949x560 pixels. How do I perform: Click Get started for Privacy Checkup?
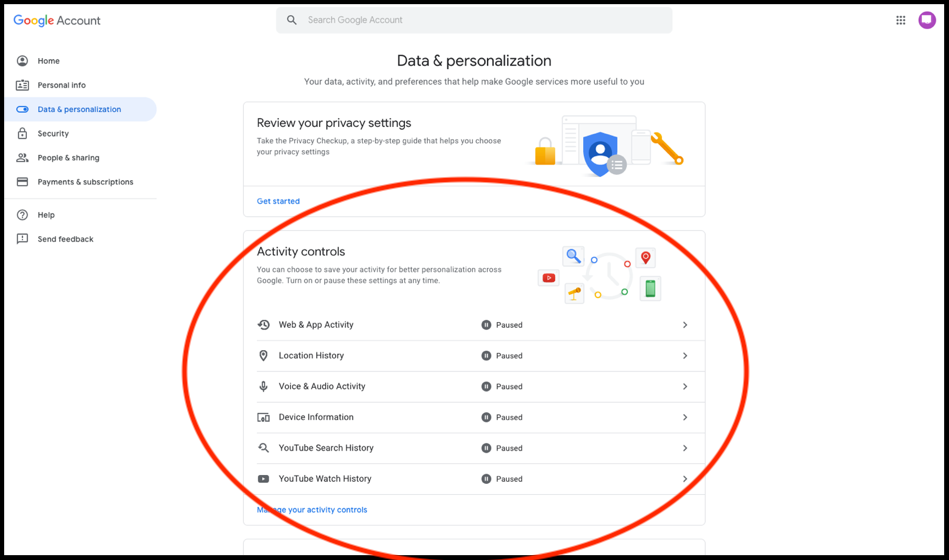tap(278, 201)
